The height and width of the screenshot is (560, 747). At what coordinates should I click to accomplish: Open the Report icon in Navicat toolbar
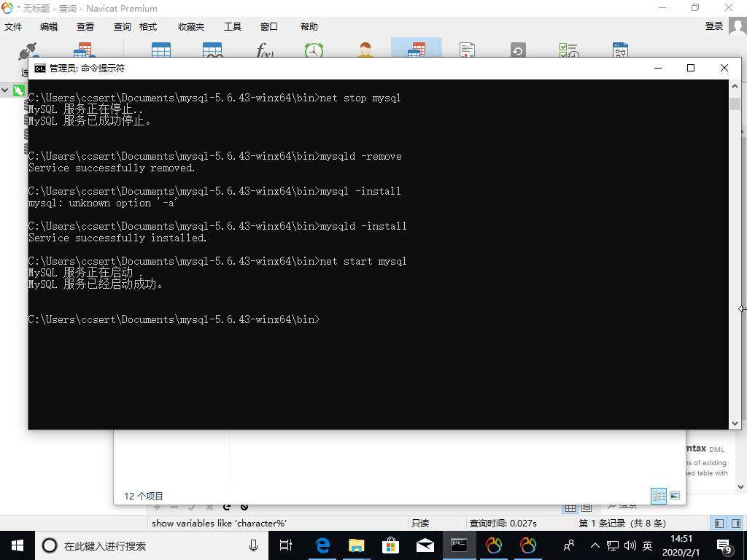[467, 50]
